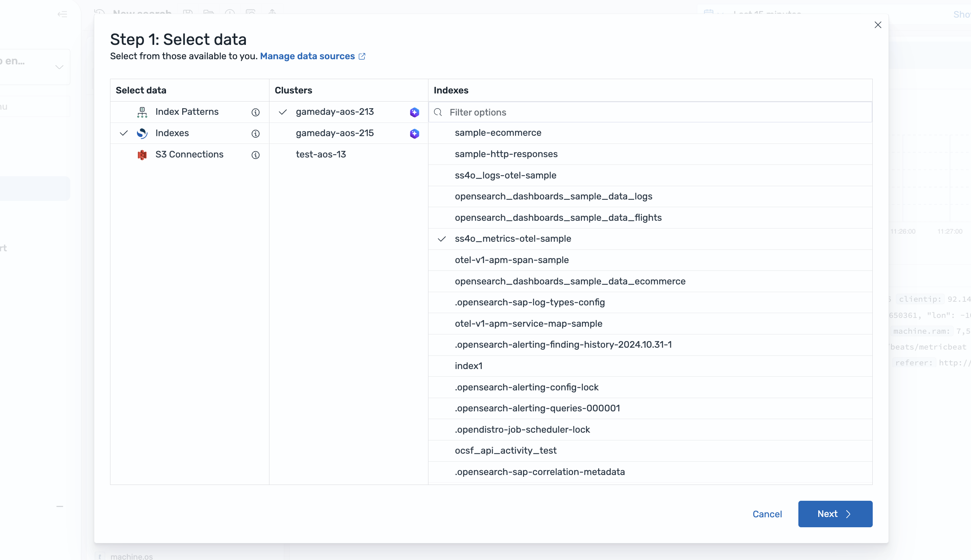Select the sample-ecommerce index option
The image size is (971, 560).
click(x=498, y=133)
